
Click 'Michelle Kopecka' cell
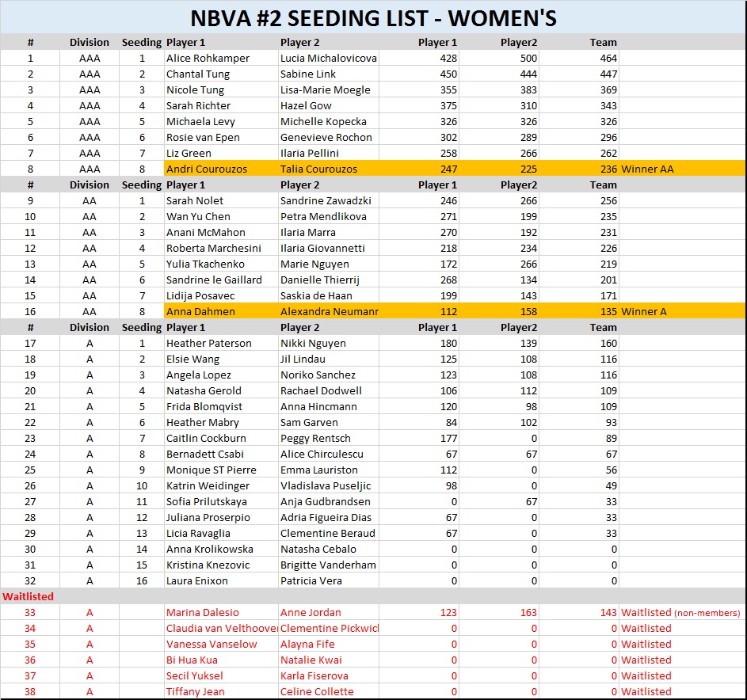tap(329, 121)
